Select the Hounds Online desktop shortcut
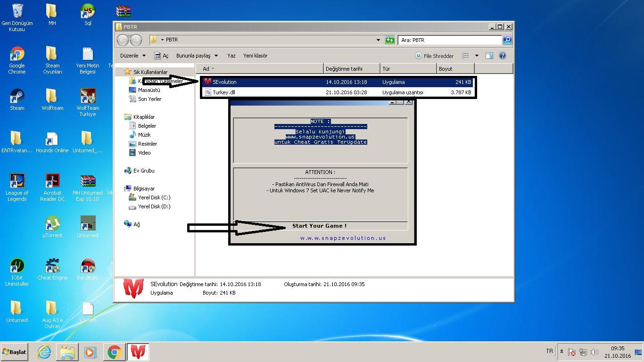The height and width of the screenshot is (362, 644). 52,142
